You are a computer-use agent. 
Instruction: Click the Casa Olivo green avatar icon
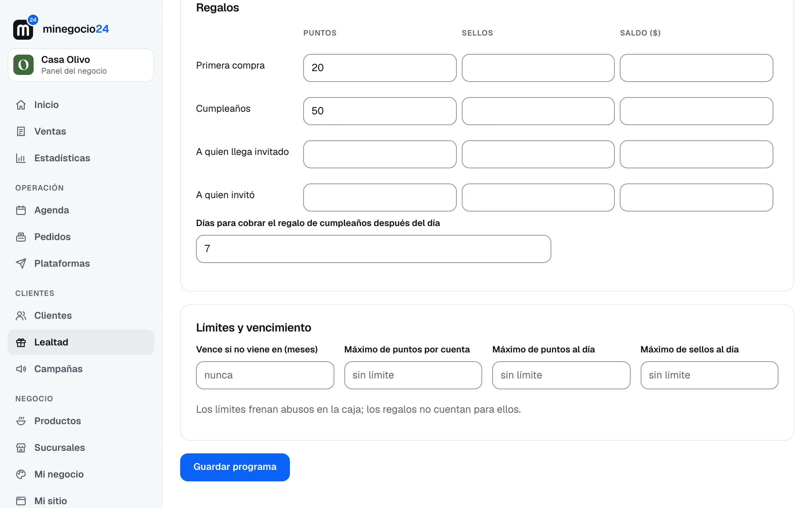coord(23,65)
